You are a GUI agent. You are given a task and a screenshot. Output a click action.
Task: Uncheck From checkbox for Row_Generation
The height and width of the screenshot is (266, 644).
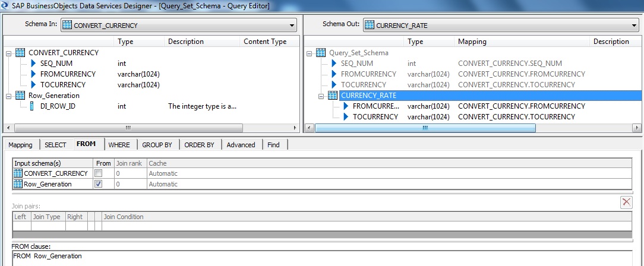tap(98, 184)
